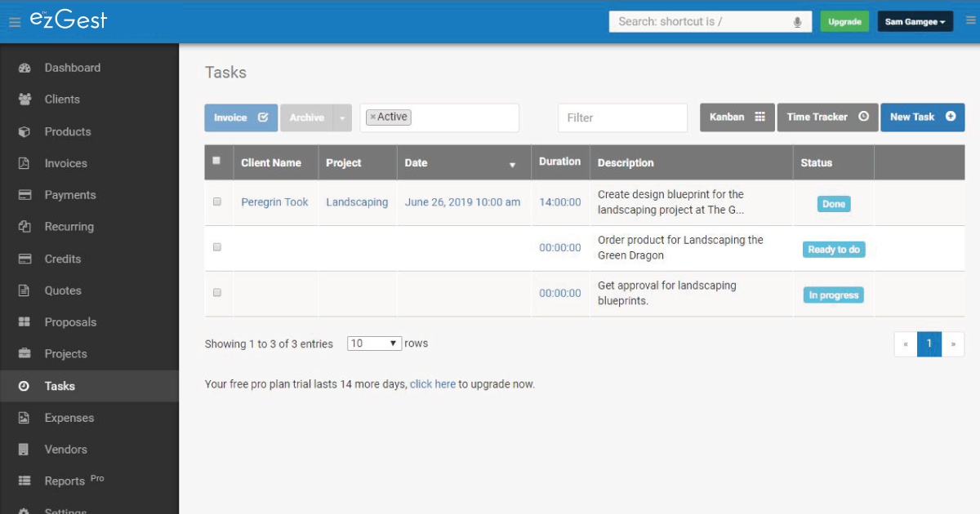
Task: Click the Expenses file icon
Action: 24,418
